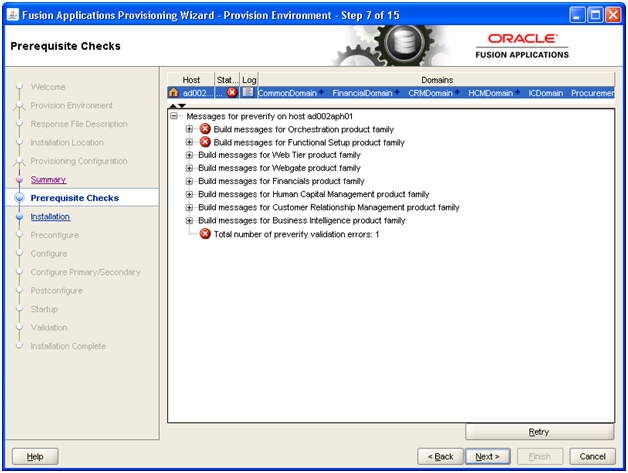Click the Help button
The image size is (628, 473).
pyautogui.click(x=35, y=456)
